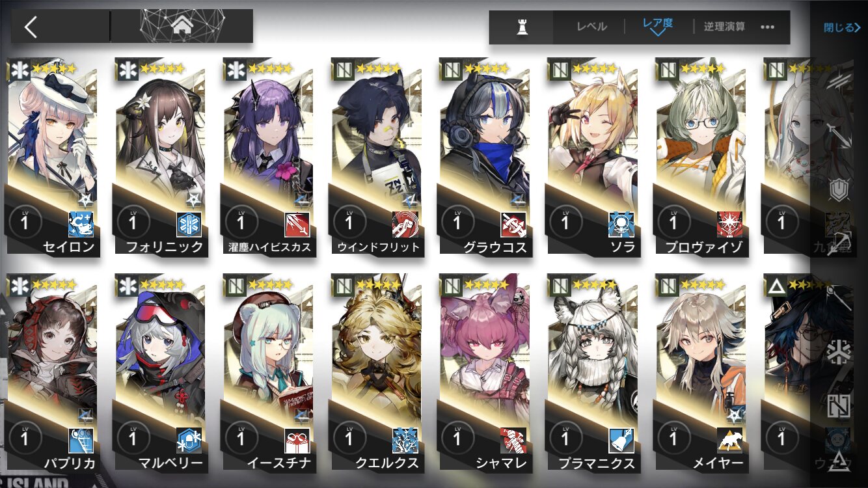Go back with the left arrow icon

coord(31,27)
